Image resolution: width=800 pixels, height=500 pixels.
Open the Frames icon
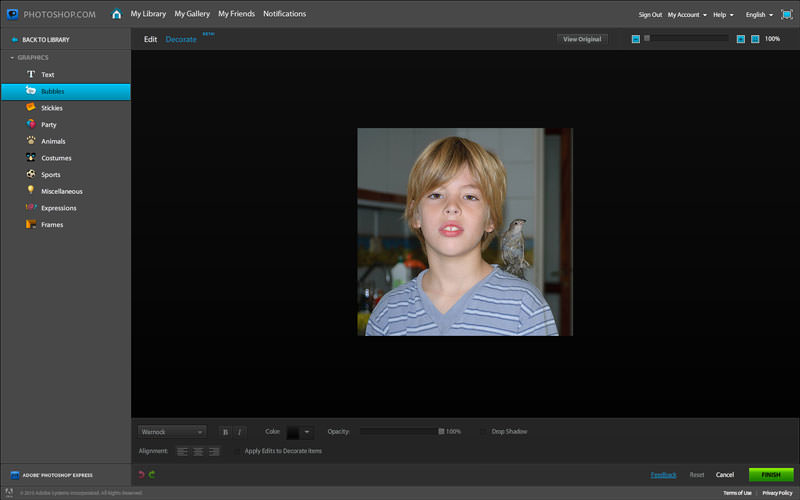(31, 224)
